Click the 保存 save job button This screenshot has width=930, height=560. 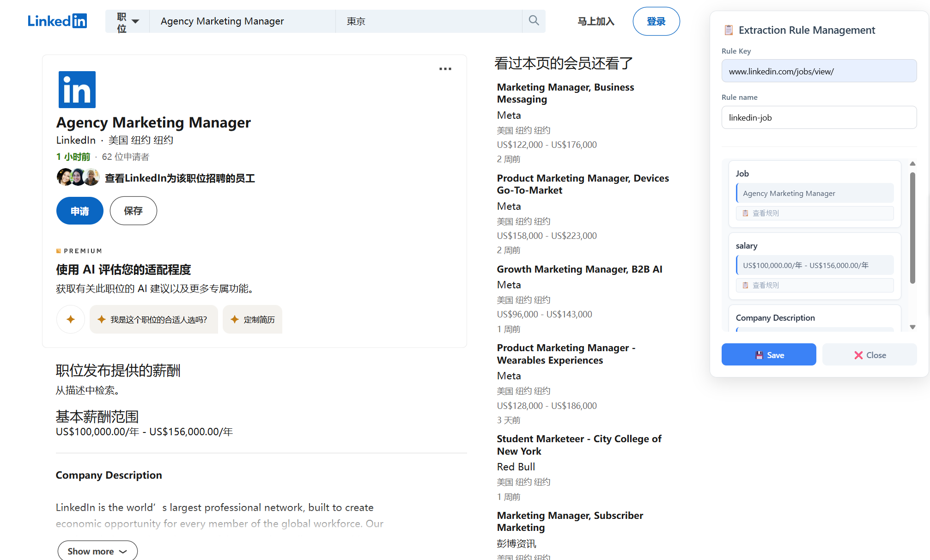click(x=134, y=211)
